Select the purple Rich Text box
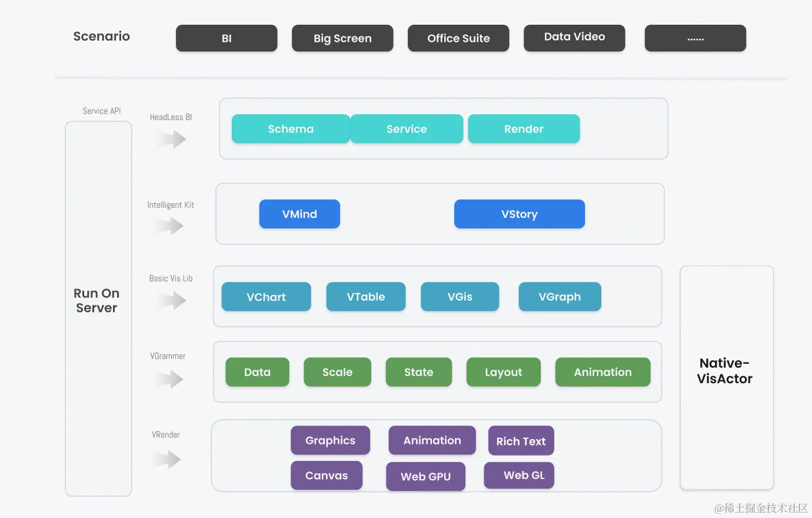 [521, 441]
